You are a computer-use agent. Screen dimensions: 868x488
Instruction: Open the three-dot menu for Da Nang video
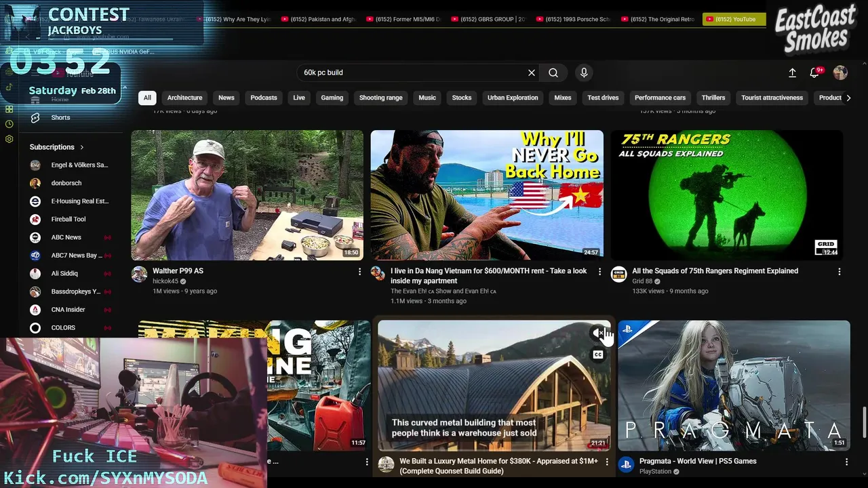pyautogui.click(x=599, y=272)
